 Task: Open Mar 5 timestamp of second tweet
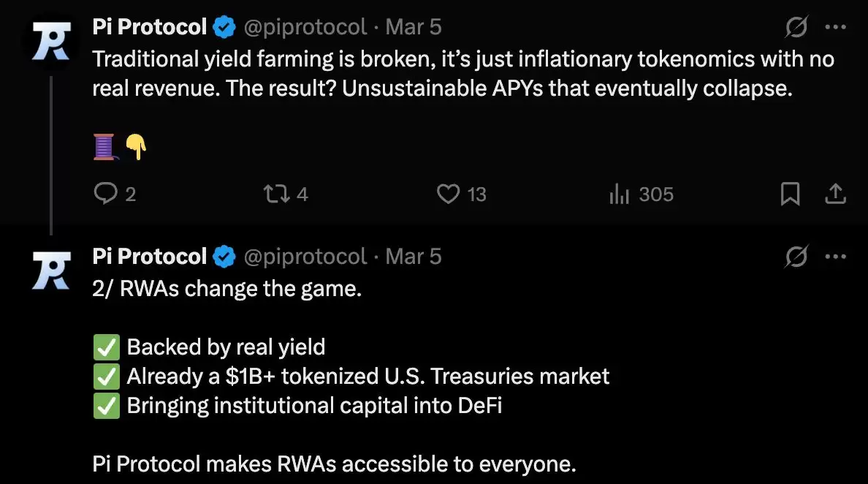click(414, 257)
